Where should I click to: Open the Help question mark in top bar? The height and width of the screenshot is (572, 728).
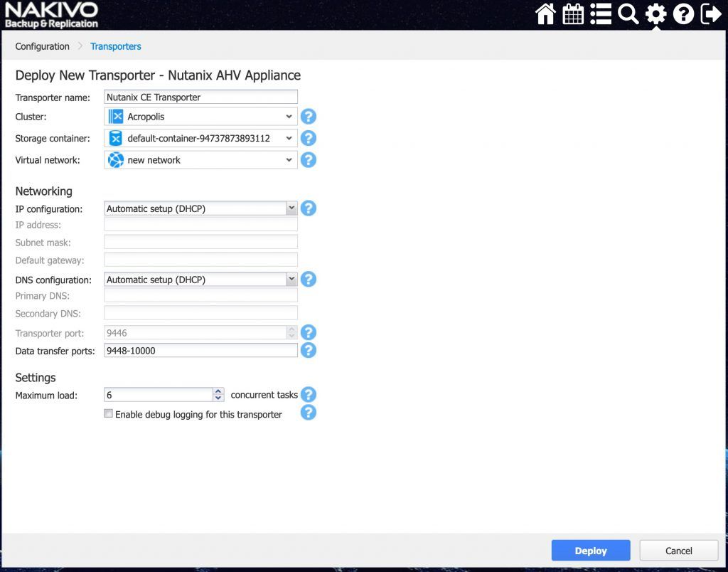click(683, 14)
